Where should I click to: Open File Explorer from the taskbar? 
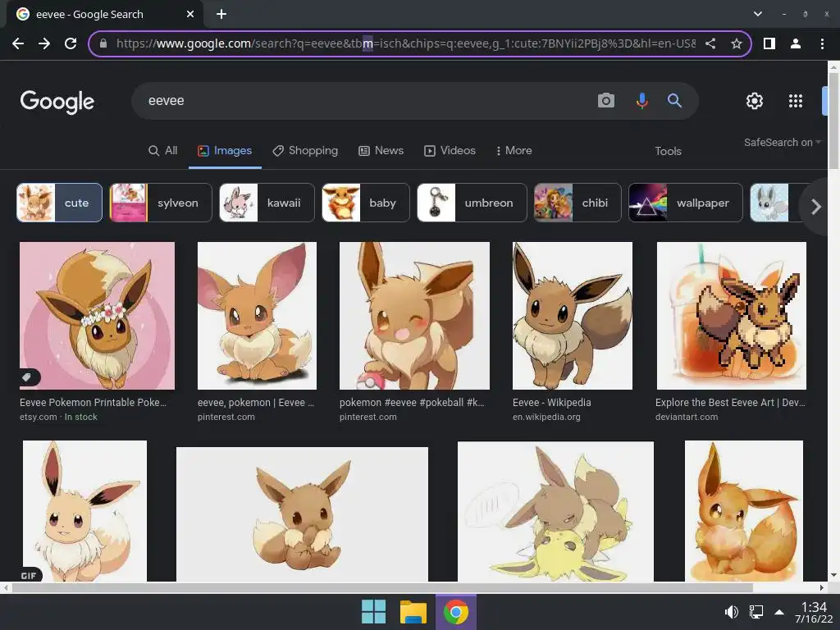413,612
